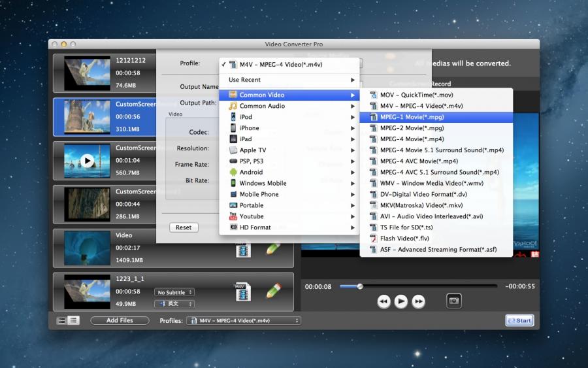The height and width of the screenshot is (368, 588).
Task: Click the MOV QuickTime file icon
Action: point(373,95)
